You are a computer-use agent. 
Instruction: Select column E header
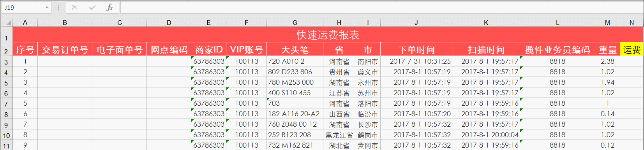tap(208, 23)
